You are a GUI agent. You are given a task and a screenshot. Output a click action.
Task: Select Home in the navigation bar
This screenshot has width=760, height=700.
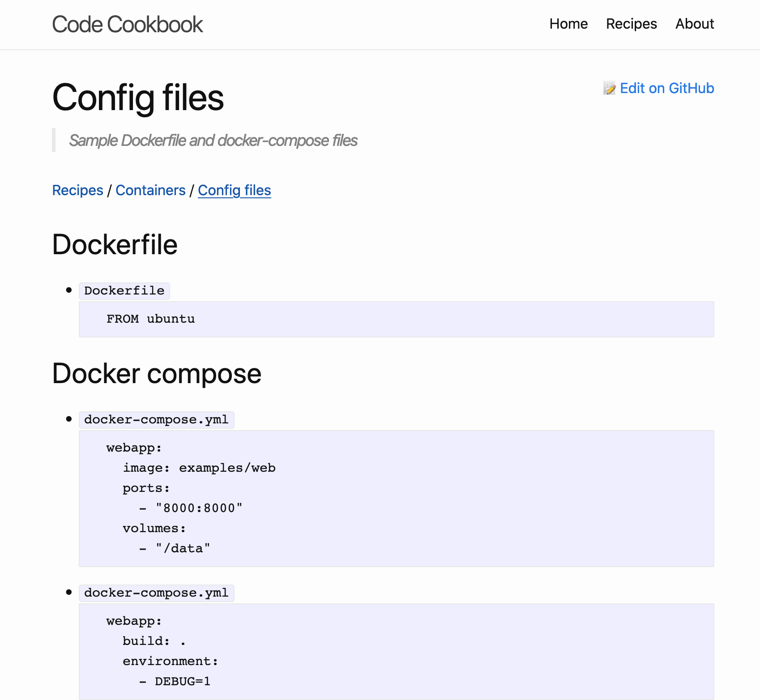pos(568,24)
